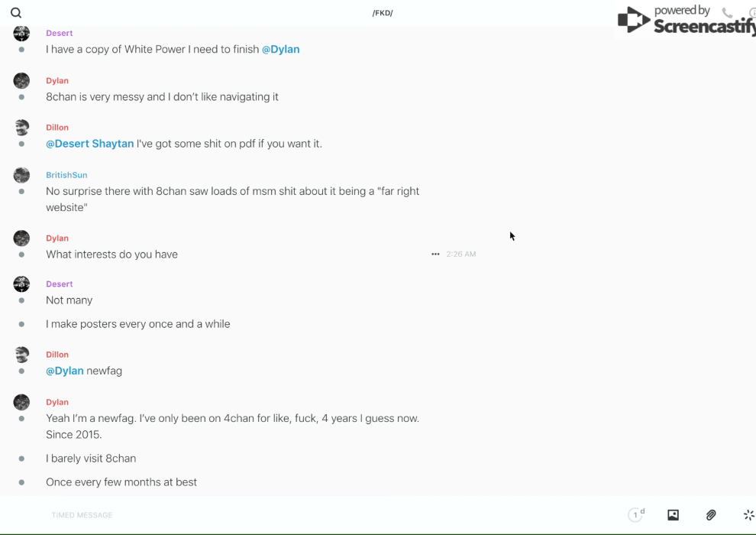
Task: Open the 1d message timer selector
Action: [636, 515]
